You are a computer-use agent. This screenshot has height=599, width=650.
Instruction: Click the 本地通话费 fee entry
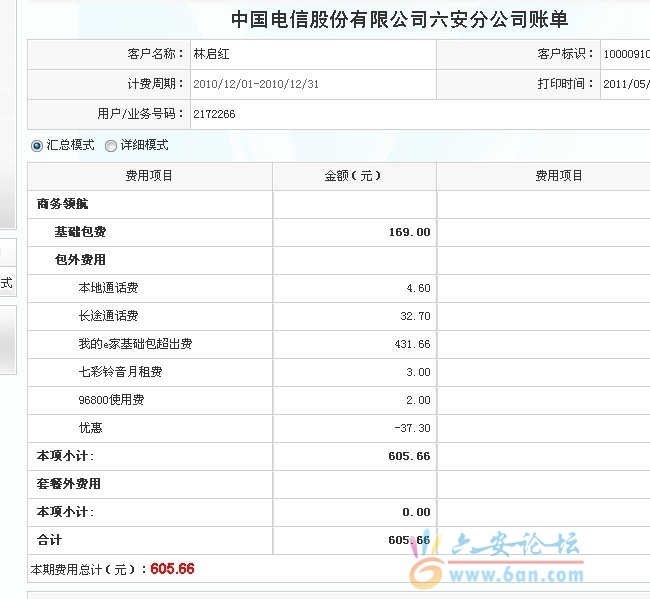[x=108, y=288]
